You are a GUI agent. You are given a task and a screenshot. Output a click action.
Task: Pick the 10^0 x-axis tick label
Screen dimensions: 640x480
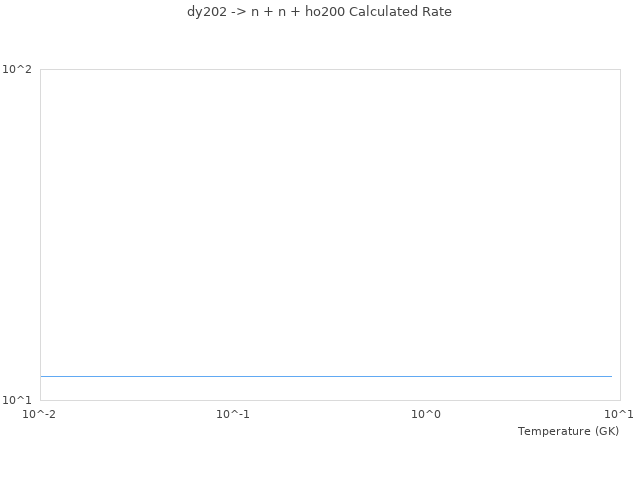426,414
